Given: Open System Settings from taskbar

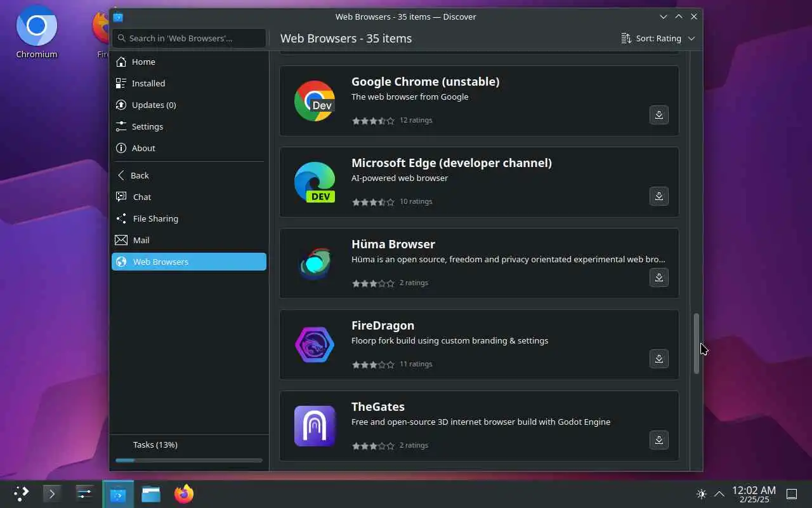Looking at the screenshot, I should click(x=84, y=493).
